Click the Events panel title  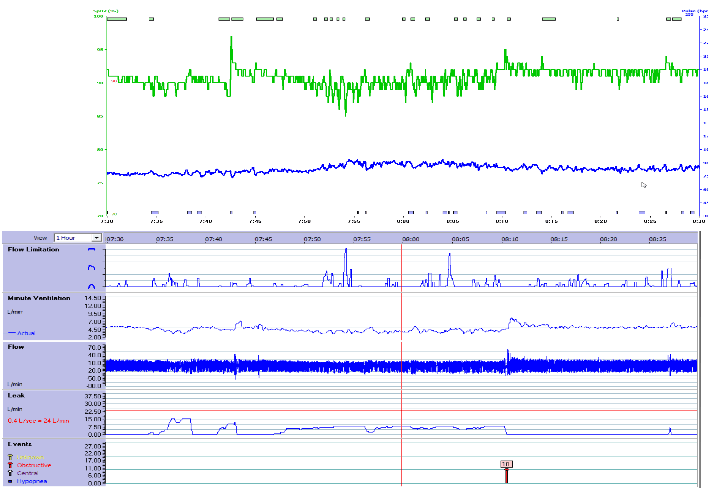20,443
